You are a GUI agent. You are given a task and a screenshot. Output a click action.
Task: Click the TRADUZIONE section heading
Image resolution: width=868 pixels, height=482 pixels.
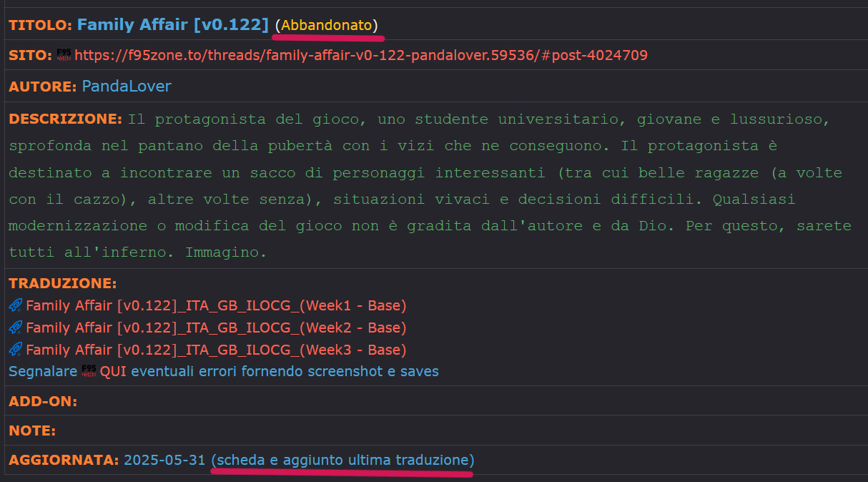click(x=62, y=283)
